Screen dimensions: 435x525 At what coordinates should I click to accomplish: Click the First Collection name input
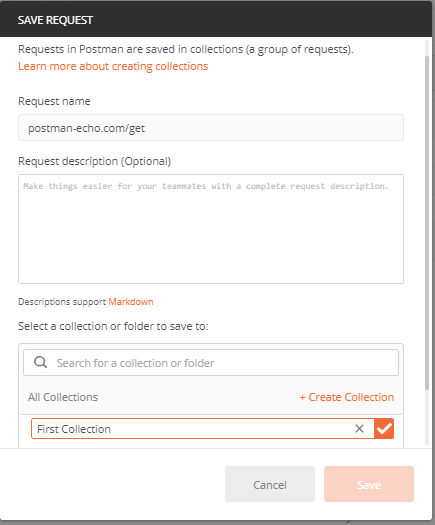193,429
